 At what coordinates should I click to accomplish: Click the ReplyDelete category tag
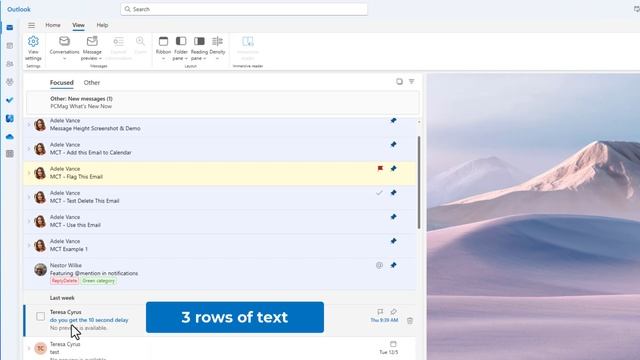tap(64, 281)
